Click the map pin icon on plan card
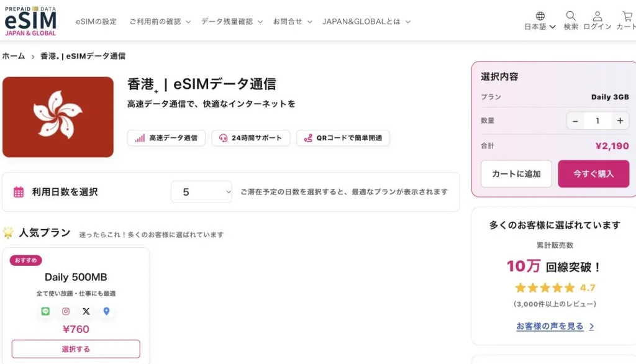Screen dimensions: 636x364 tap(106, 311)
